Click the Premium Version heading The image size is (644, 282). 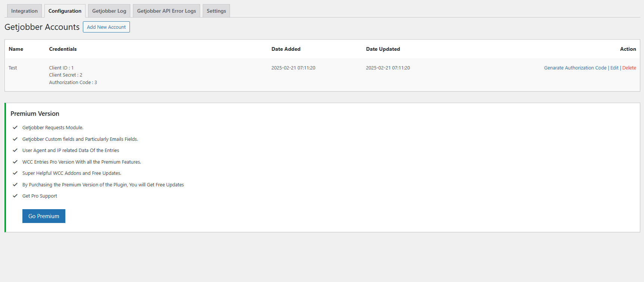(35, 114)
